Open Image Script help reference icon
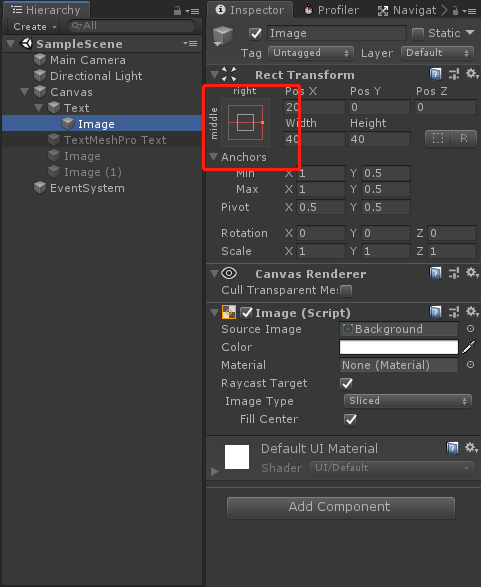The height and width of the screenshot is (587, 481). [x=435, y=312]
